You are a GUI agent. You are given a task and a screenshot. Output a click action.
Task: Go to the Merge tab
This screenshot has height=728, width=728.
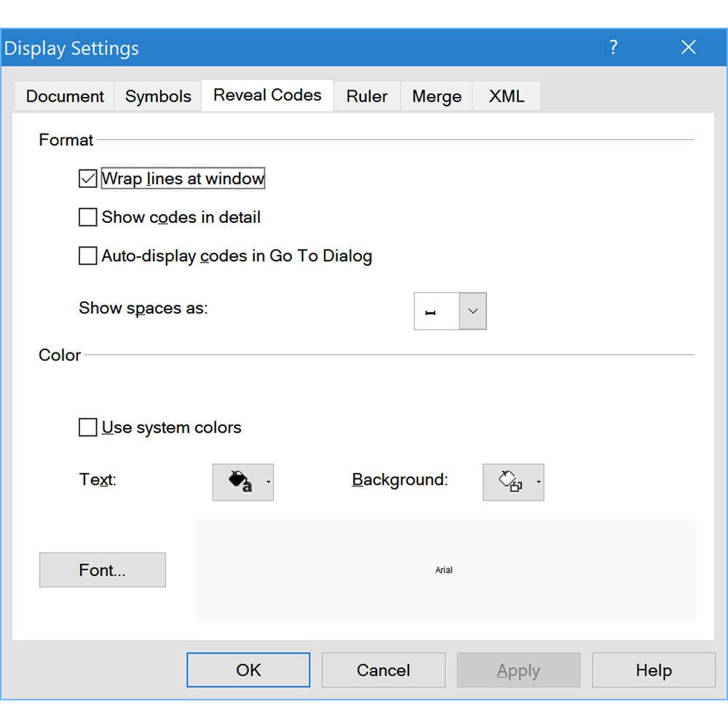[x=436, y=96]
